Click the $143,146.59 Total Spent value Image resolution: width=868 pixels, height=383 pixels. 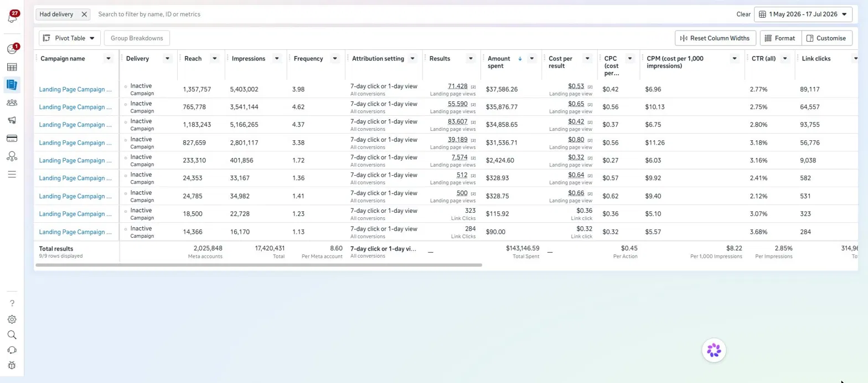click(523, 248)
